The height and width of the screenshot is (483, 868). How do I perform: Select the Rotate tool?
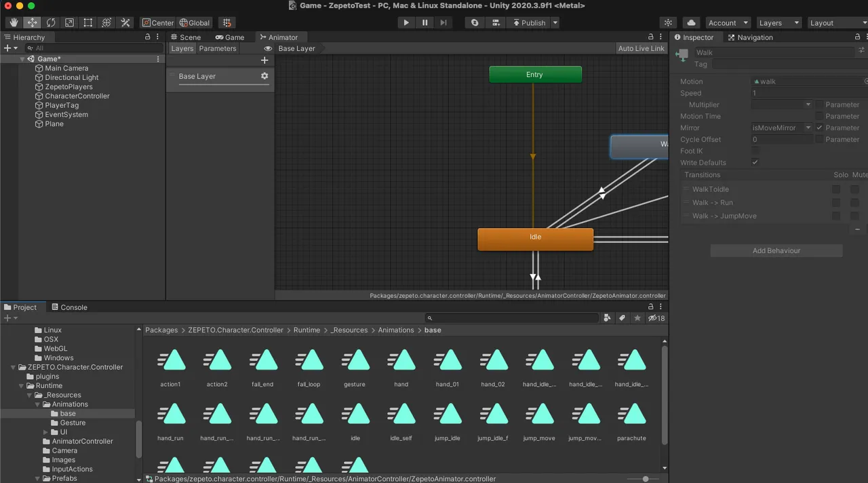[51, 22]
